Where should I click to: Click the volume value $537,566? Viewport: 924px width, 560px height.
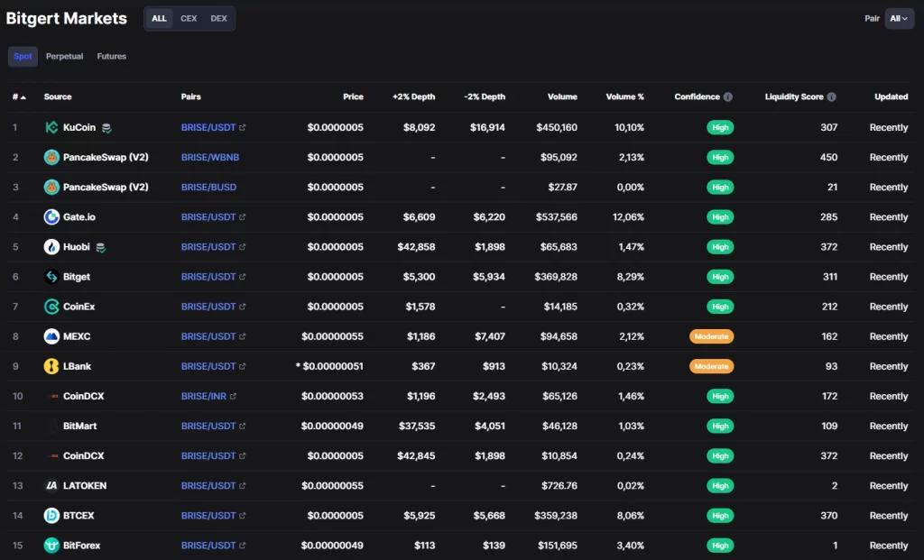pyautogui.click(x=556, y=216)
